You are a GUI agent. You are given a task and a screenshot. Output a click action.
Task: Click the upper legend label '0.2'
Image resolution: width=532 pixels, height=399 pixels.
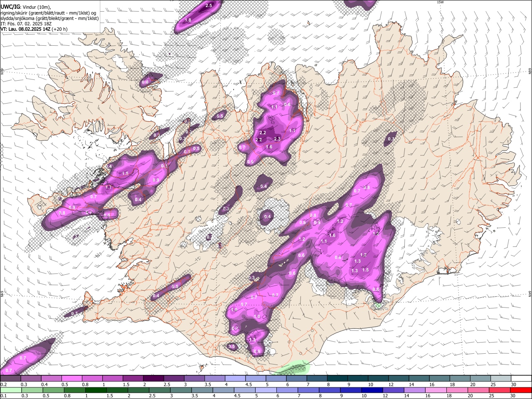[3, 384]
